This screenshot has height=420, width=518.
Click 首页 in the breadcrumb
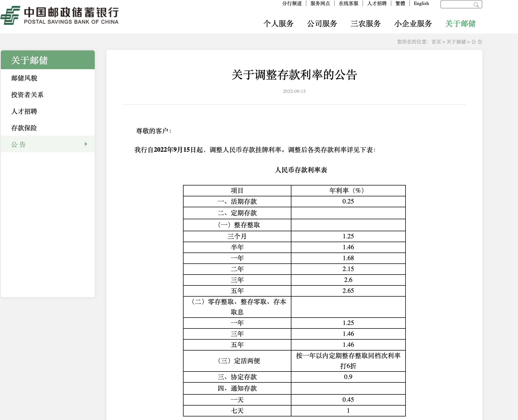[x=436, y=42]
